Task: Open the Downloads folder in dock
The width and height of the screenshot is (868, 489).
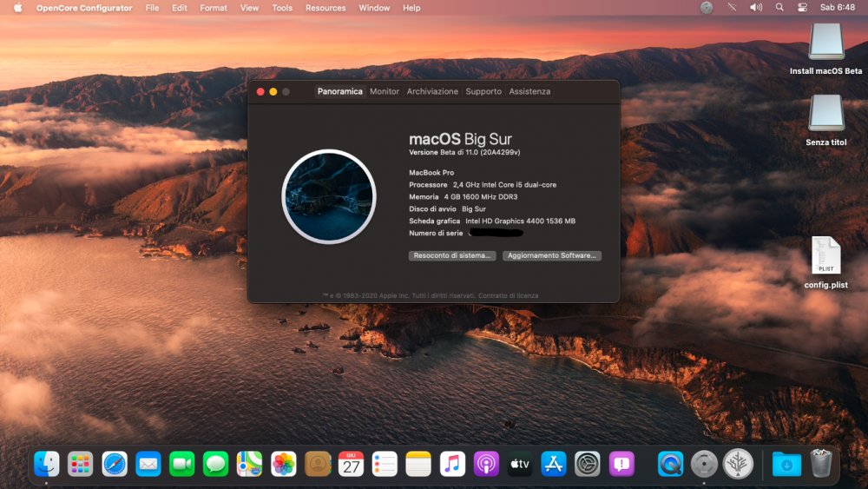Action: click(x=786, y=464)
